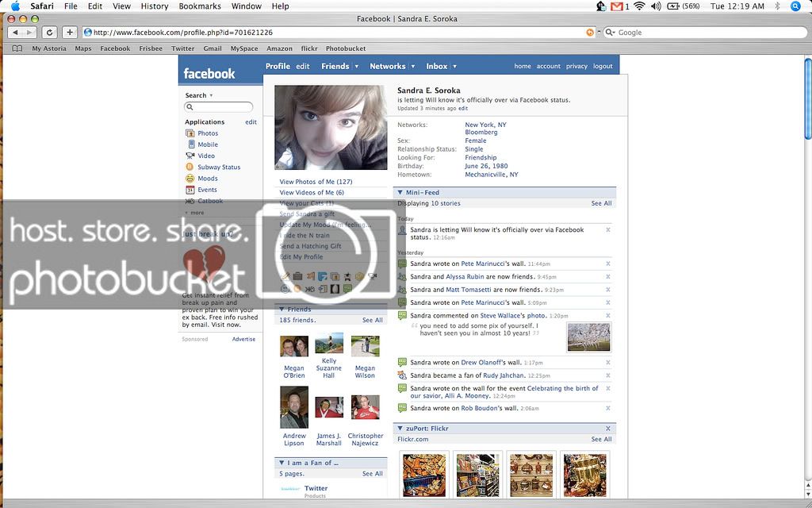Open Megan O'Brien's friend thumbnail

294,346
